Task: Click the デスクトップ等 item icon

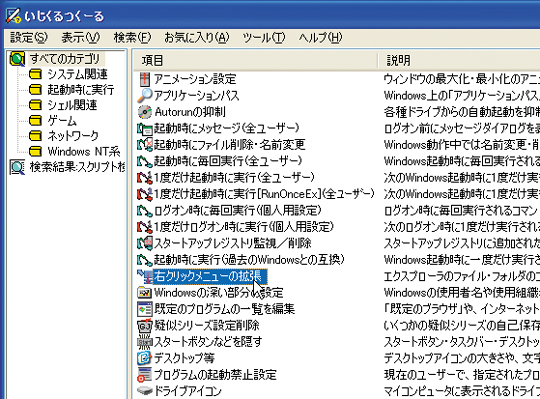Action: [x=145, y=358]
